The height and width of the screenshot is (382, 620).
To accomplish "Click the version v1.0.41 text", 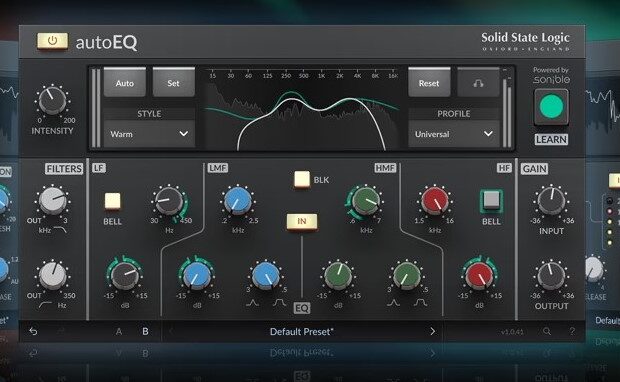I will (512, 332).
